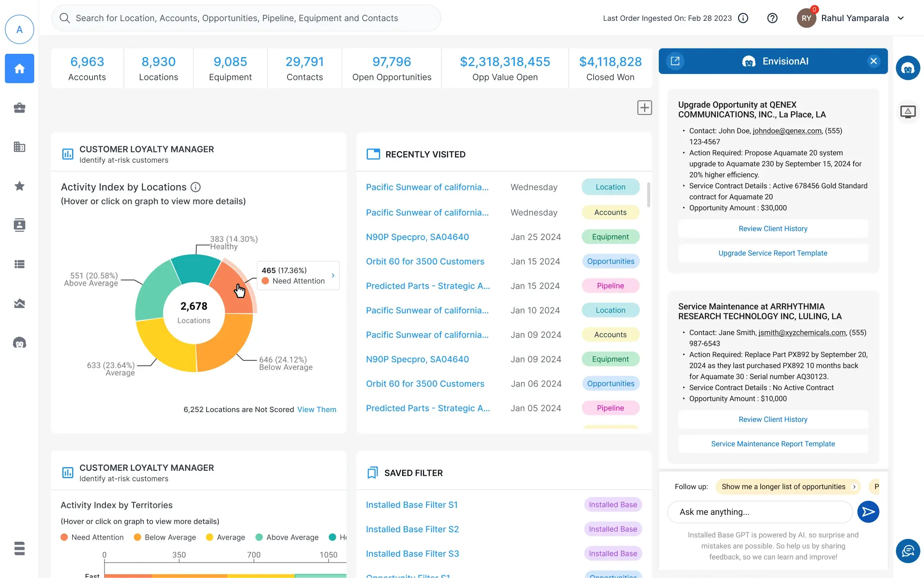Viewport: 924px width, 578px height.
Task: Open Installed Base Filter S3
Action: (412, 554)
